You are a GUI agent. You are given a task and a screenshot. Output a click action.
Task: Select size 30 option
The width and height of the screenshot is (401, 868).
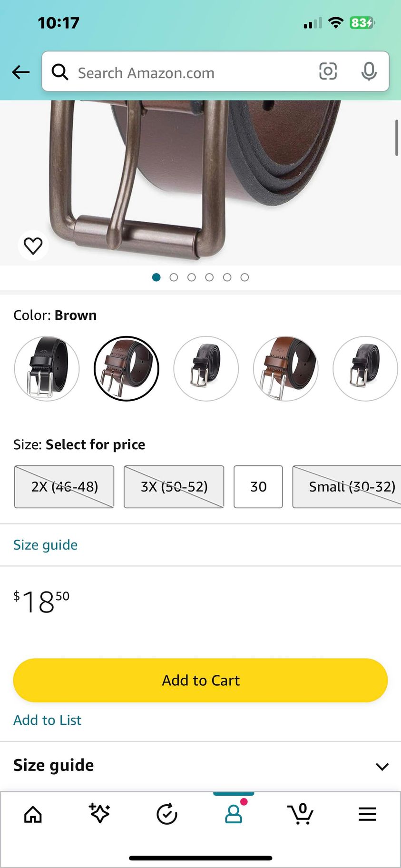point(258,487)
